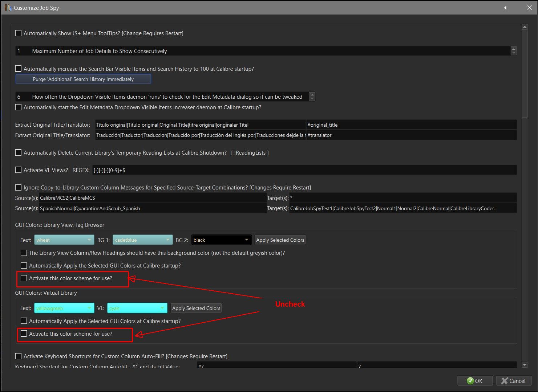Edit the VL Views REGEX field
Image resolution: width=538 pixels, height=392 pixels.
pyautogui.click(x=305, y=170)
